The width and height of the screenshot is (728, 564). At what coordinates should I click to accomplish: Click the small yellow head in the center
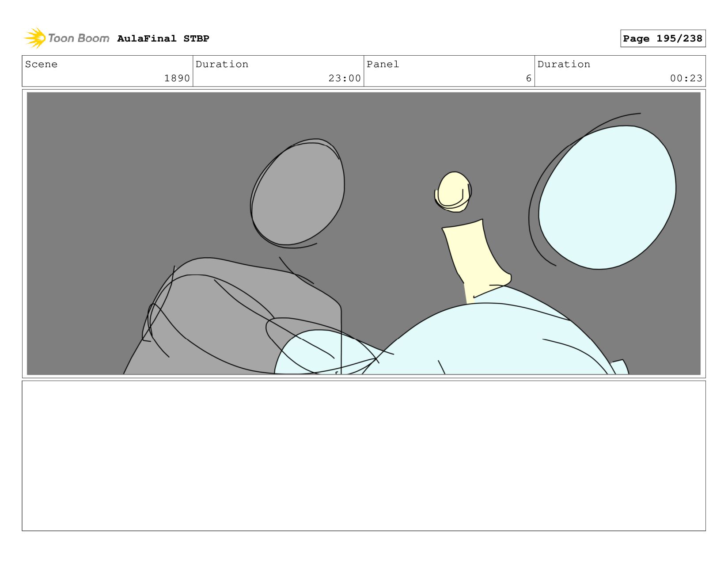coord(453,192)
